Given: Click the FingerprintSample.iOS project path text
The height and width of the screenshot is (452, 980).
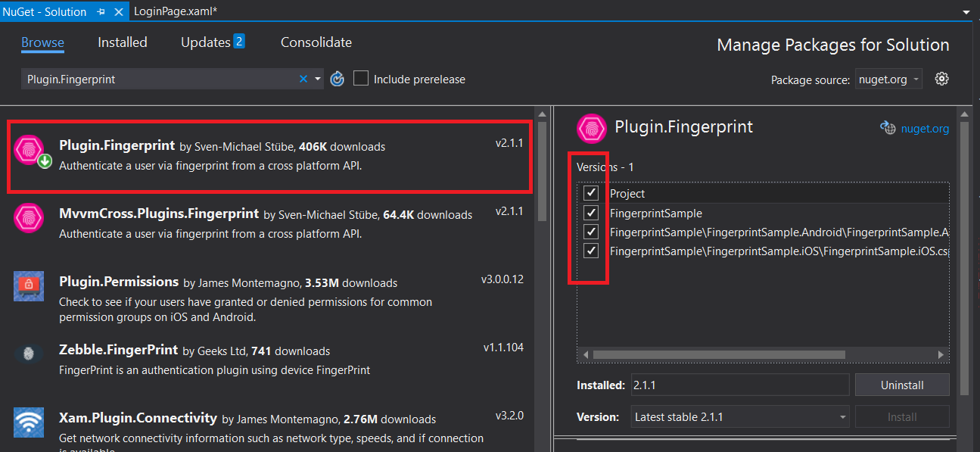Looking at the screenshot, I should [779, 251].
